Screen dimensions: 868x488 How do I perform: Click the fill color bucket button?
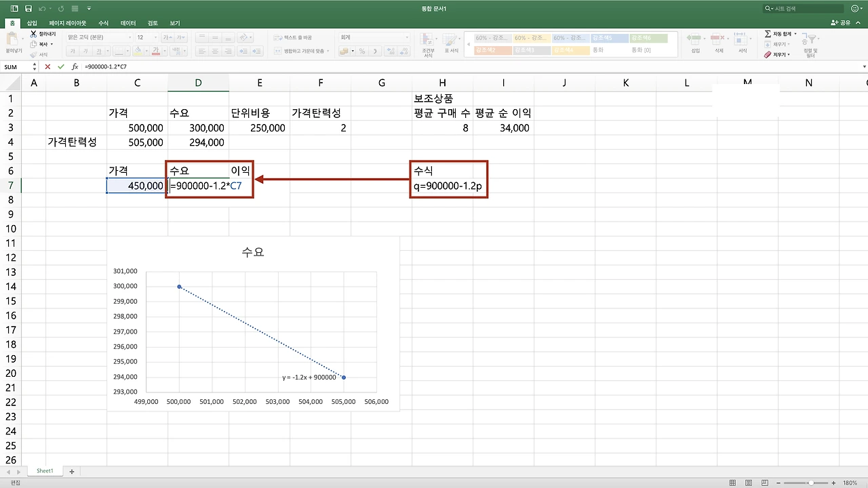[138, 51]
